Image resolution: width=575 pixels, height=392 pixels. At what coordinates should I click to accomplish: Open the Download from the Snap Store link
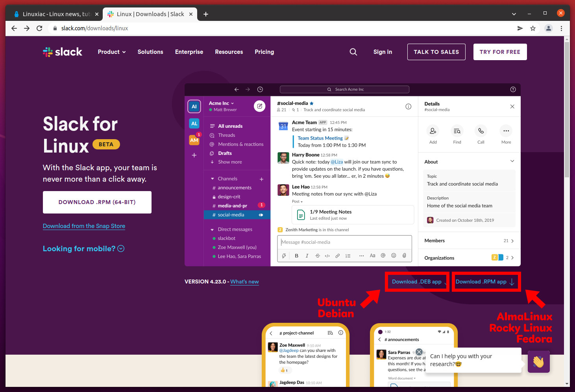coord(84,226)
